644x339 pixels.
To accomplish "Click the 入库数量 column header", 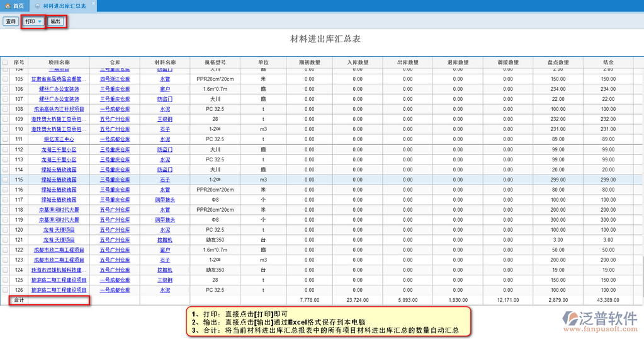I will [x=358, y=63].
